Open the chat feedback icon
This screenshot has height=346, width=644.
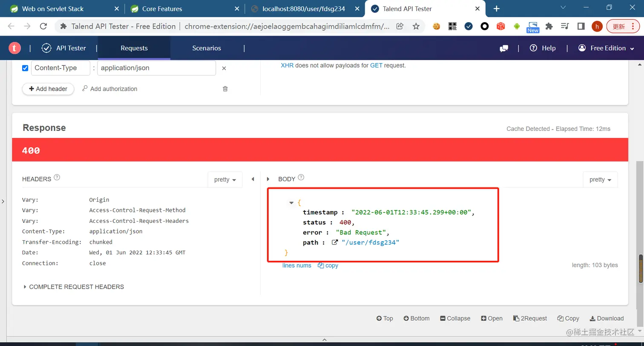[x=504, y=49]
